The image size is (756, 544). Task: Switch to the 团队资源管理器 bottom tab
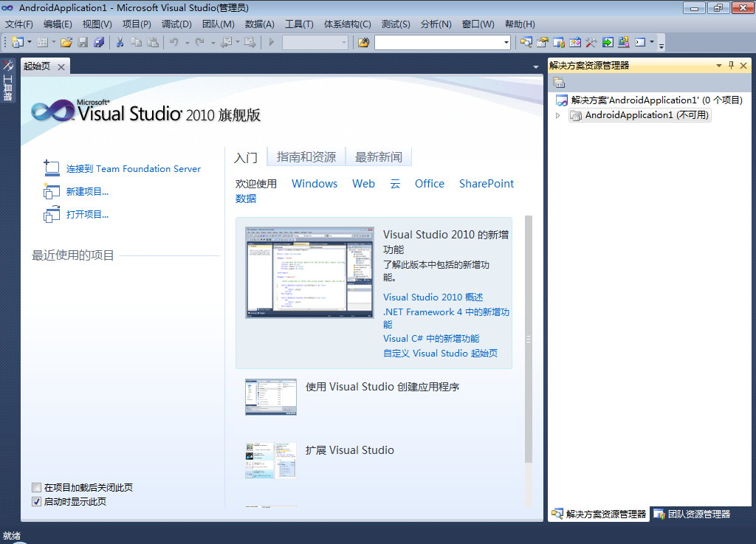(693, 514)
